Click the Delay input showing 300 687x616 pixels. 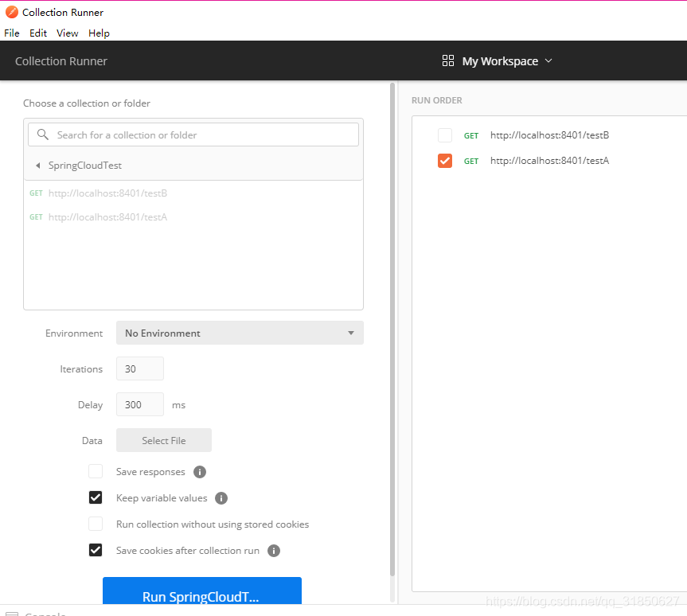(140, 404)
